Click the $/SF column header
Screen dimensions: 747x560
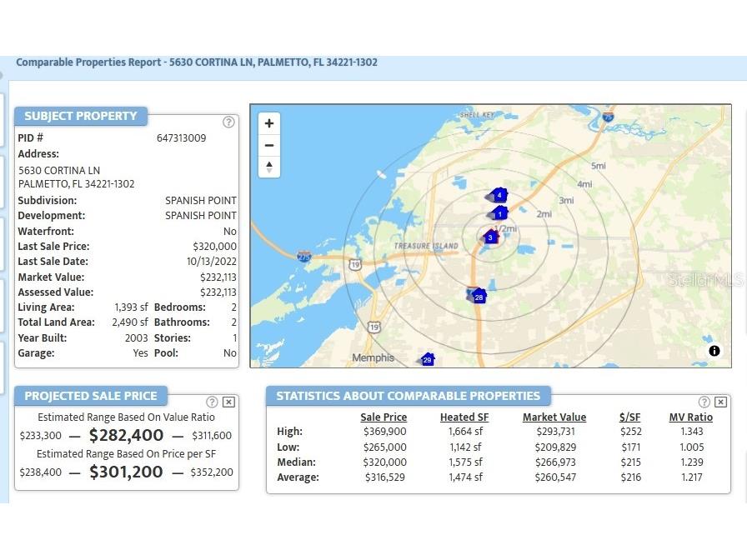[630, 417]
